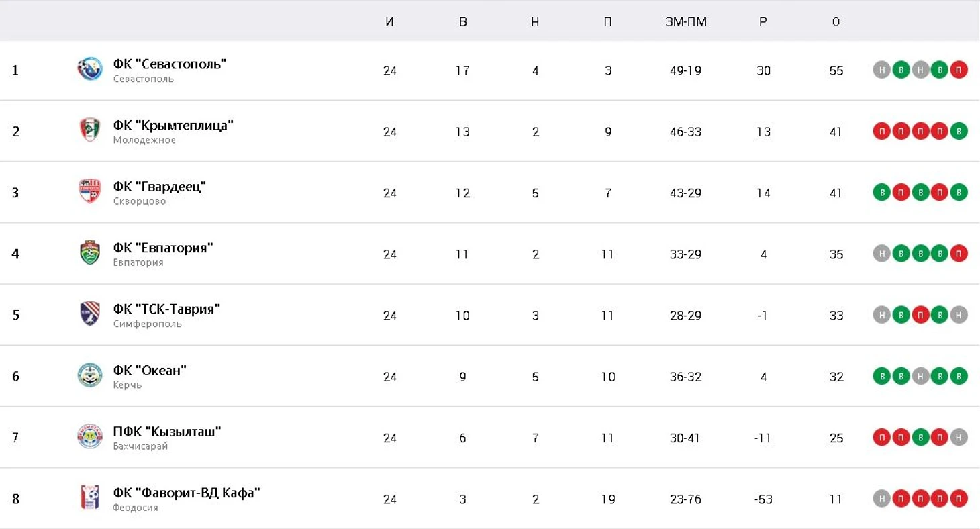The image size is (980, 529).
Task: Open ФК "Севастополь" team page link
Action: pyautogui.click(x=170, y=64)
